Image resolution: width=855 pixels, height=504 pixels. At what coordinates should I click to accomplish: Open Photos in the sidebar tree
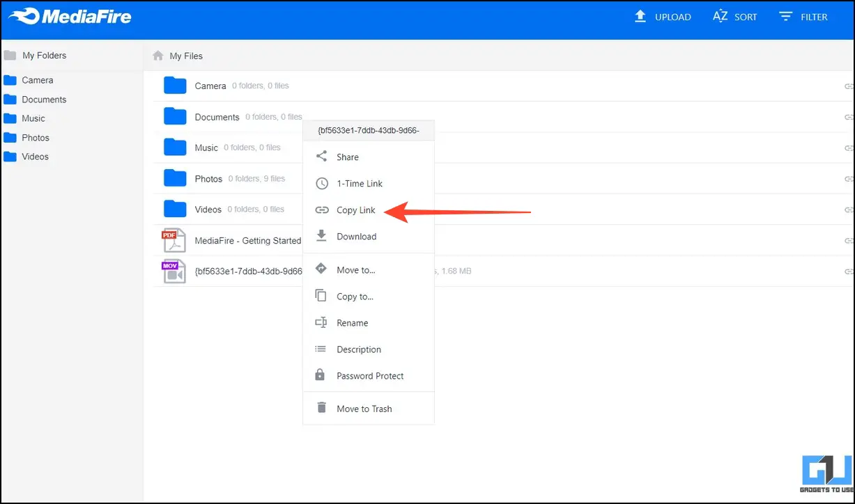36,138
